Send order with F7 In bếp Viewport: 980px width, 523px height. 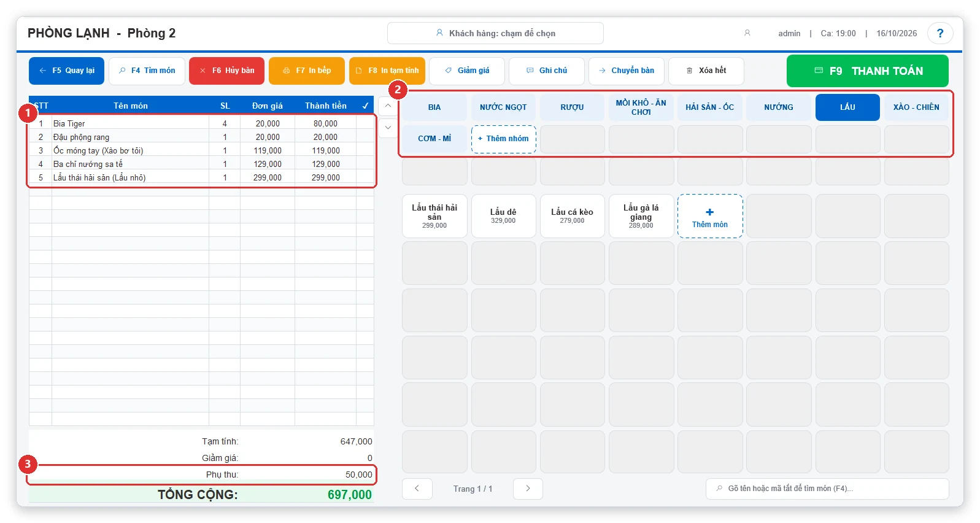point(306,71)
